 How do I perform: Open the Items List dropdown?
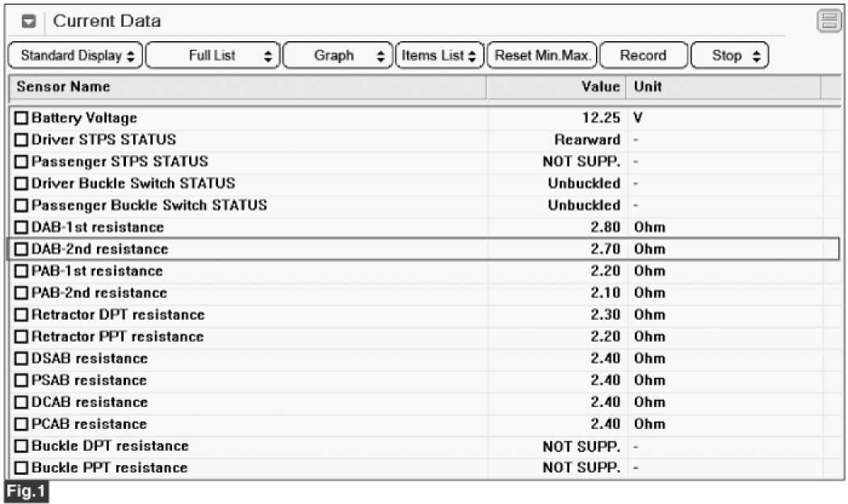tap(439, 56)
